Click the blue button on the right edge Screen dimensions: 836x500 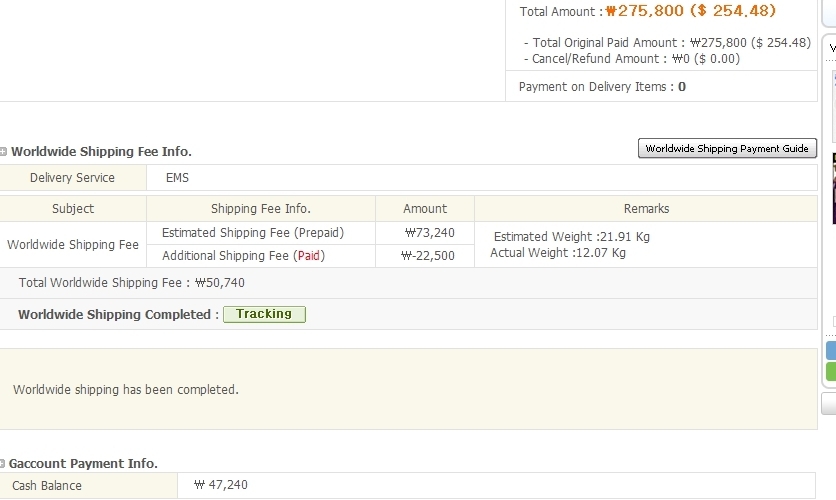point(831,350)
